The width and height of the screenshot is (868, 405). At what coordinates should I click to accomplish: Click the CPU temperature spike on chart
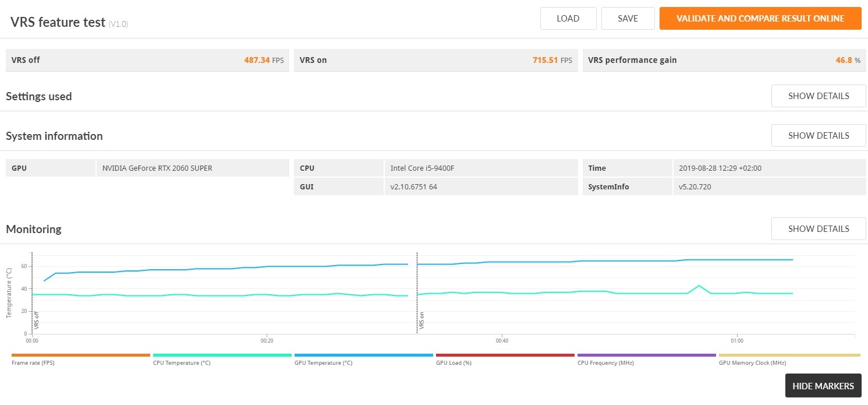point(699,286)
